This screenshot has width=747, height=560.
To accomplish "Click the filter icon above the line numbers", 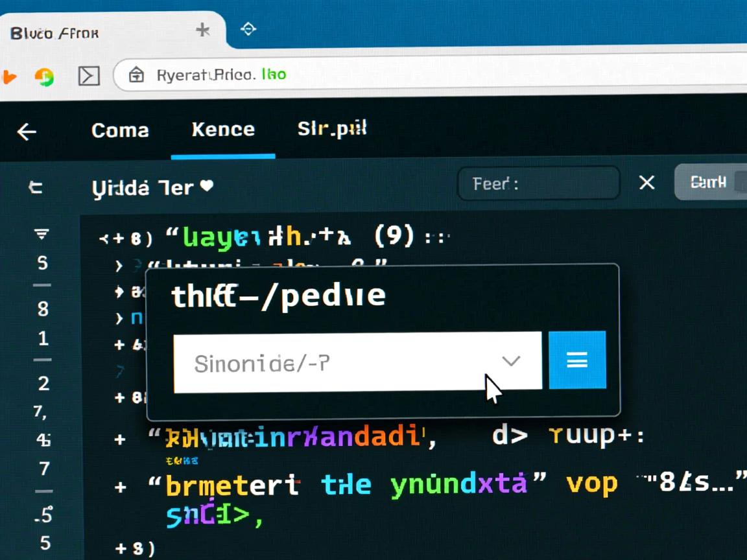I will click(42, 234).
